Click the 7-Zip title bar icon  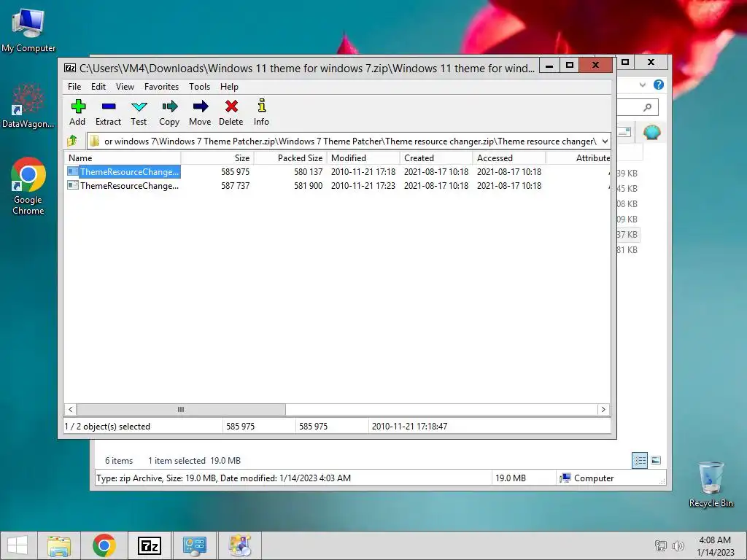70,68
